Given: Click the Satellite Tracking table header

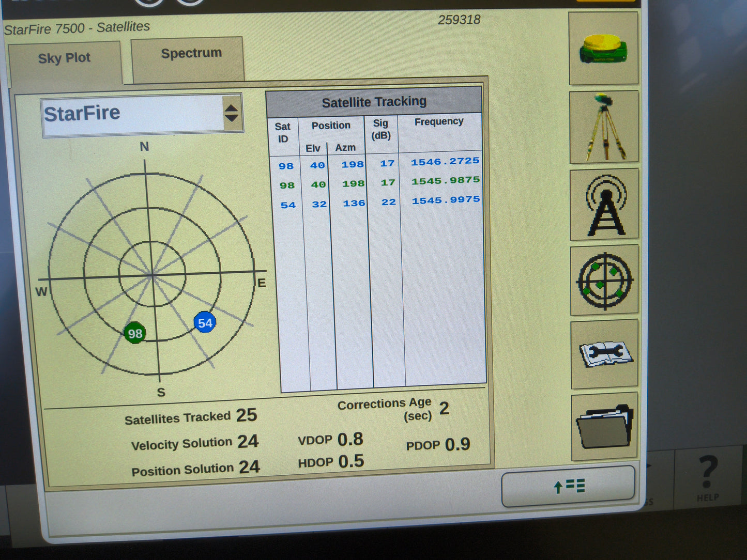Looking at the screenshot, I should point(374,101).
